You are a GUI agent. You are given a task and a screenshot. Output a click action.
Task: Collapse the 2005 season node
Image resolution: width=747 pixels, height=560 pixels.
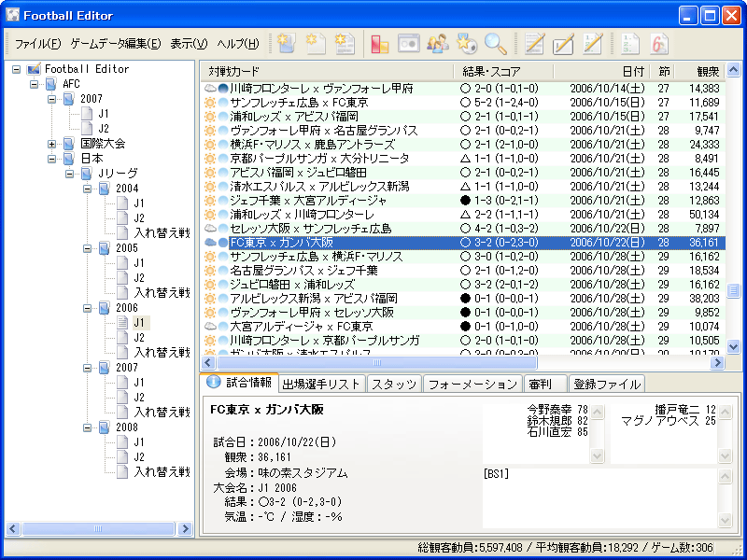pyautogui.click(x=88, y=248)
